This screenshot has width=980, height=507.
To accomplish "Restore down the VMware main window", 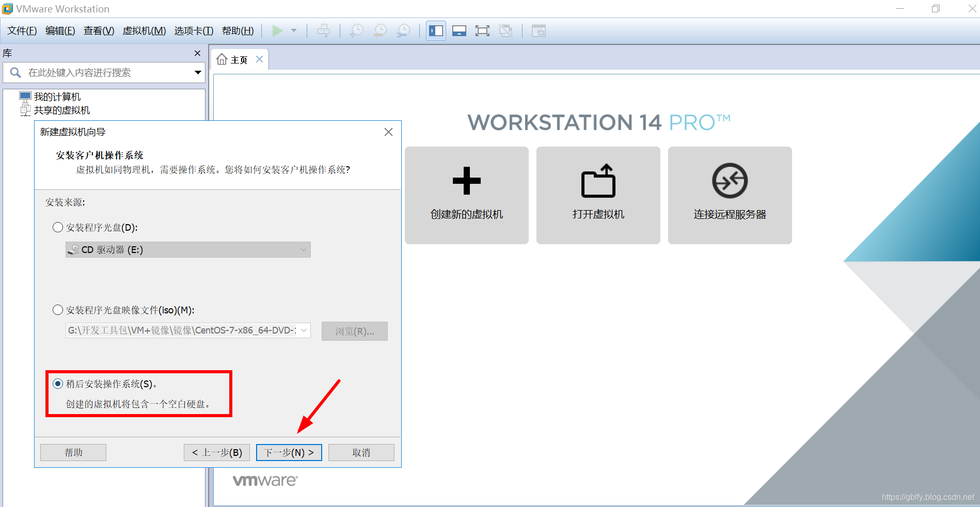I will 936,9.
